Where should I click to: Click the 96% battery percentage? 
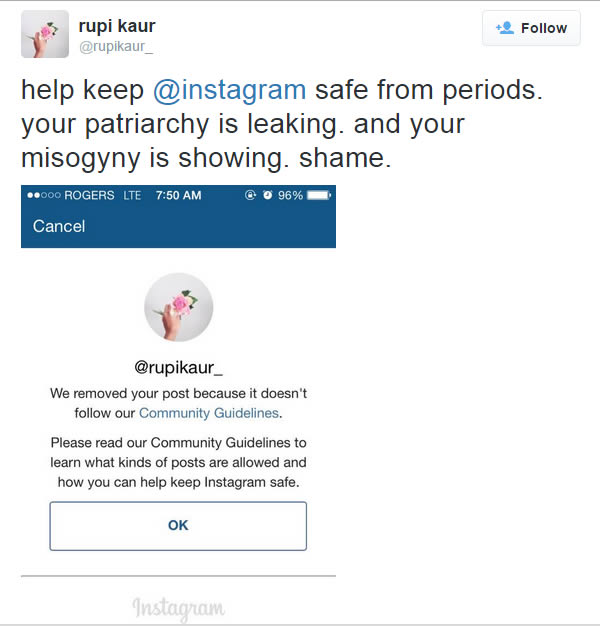coord(290,195)
